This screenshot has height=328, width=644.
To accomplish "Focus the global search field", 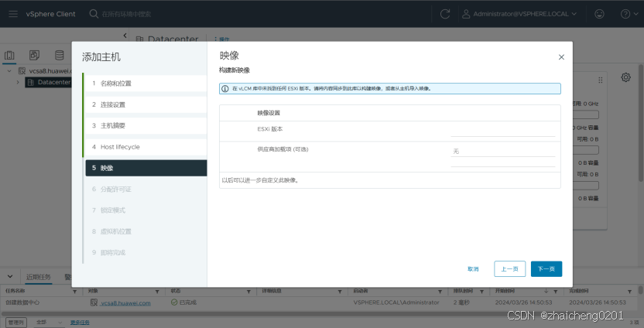I will (x=126, y=14).
